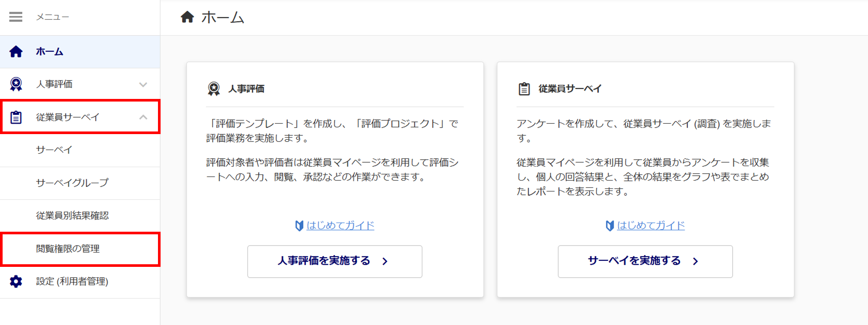Image resolution: width=868 pixels, height=325 pixels.
Task: Go to 閲覧権限の管理 menu item
Action: (68, 249)
